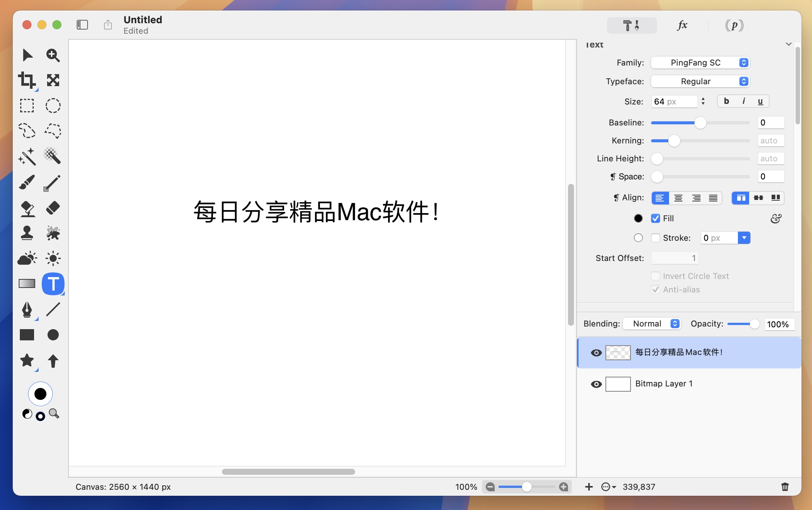812x510 pixels.
Task: Enable the Stroke checkbox
Action: coord(655,238)
